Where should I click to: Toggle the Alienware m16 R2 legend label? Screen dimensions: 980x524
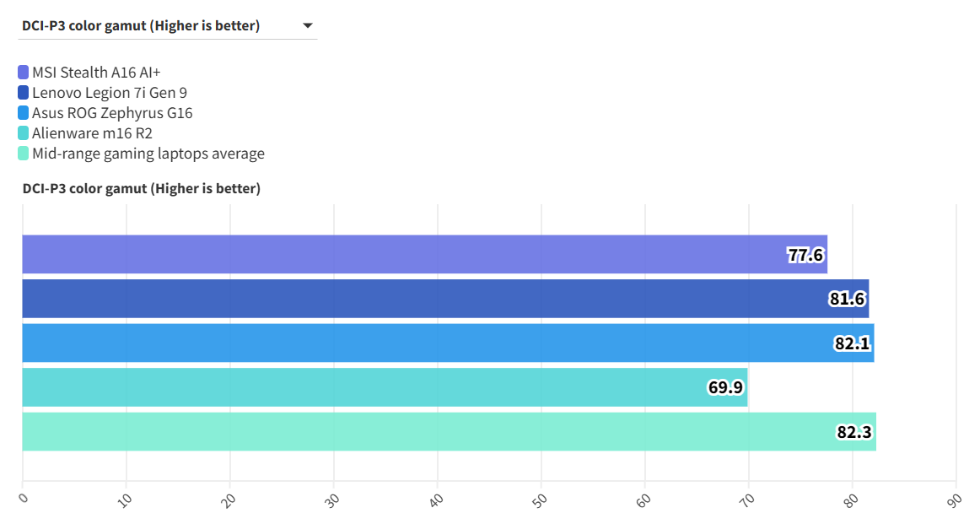92,133
